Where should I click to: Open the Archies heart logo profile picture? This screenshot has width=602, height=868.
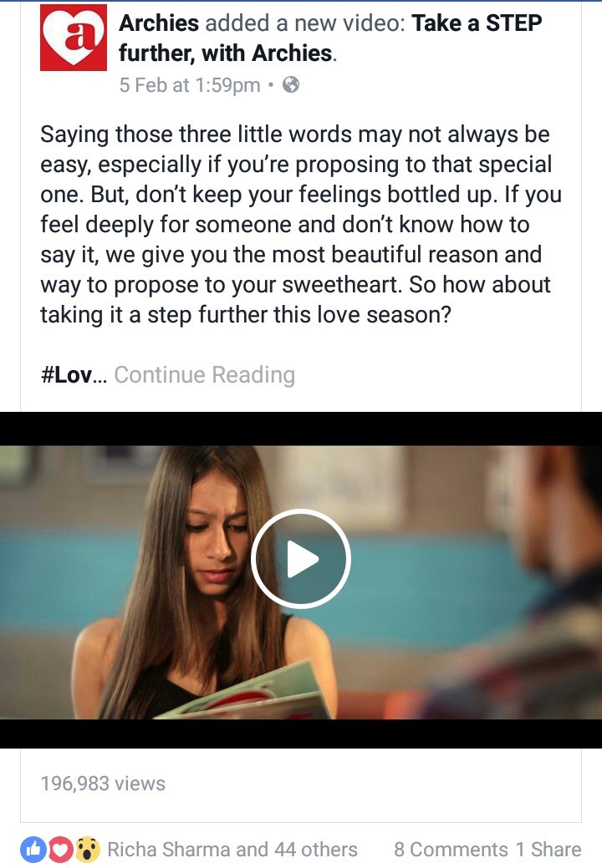click(73, 37)
